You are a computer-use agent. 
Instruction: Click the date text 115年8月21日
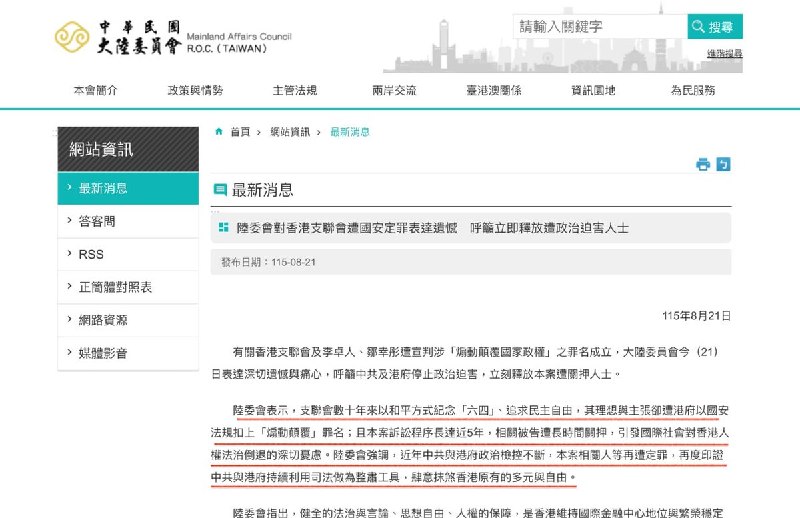pyautogui.click(x=696, y=316)
